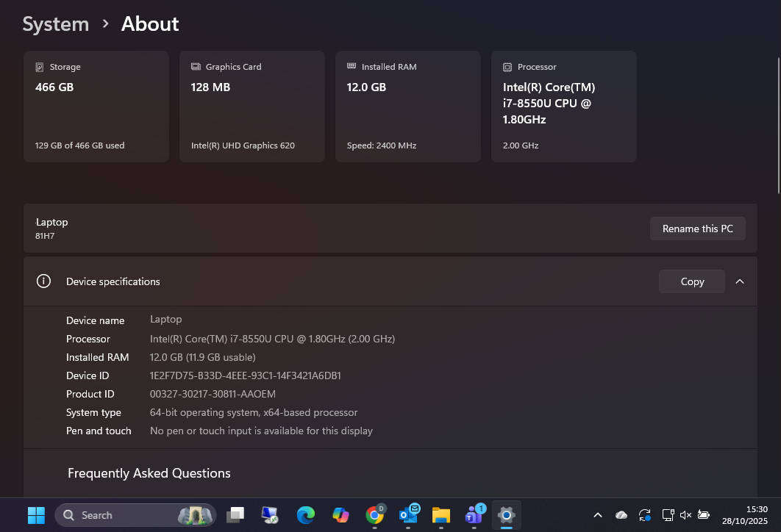Click the Installed RAM icon
This screenshot has width=781, height=532.
[x=352, y=66]
